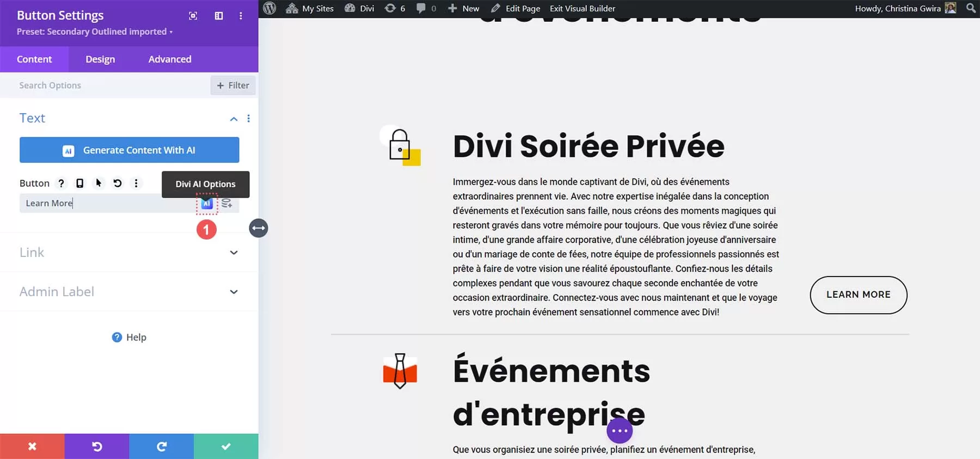Viewport: 980px width, 459px height.
Task: Open the Secondary Outlined imported preset dropdown
Action: pyautogui.click(x=94, y=32)
